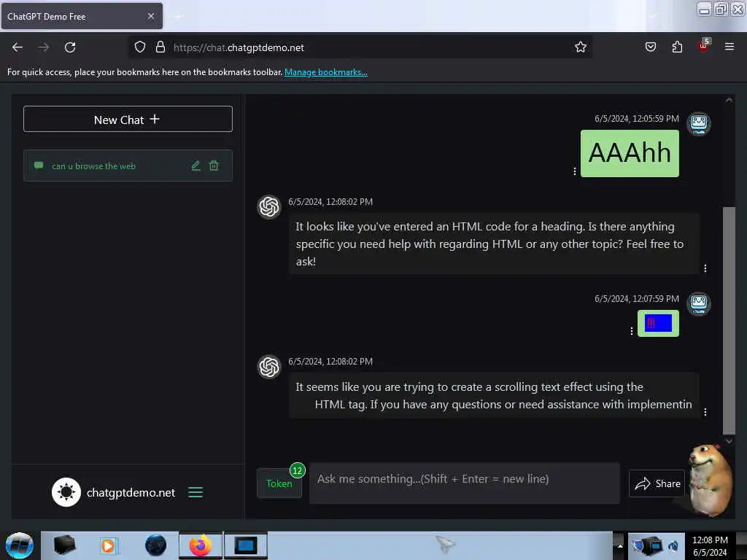Bookmark this page with the star

point(580,47)
